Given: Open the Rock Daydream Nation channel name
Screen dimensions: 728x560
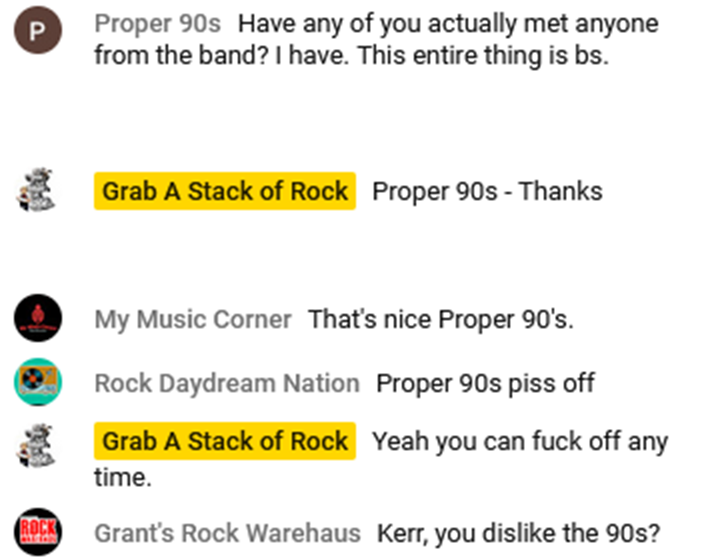Looking at the screenshot, I should coord(227,382).
